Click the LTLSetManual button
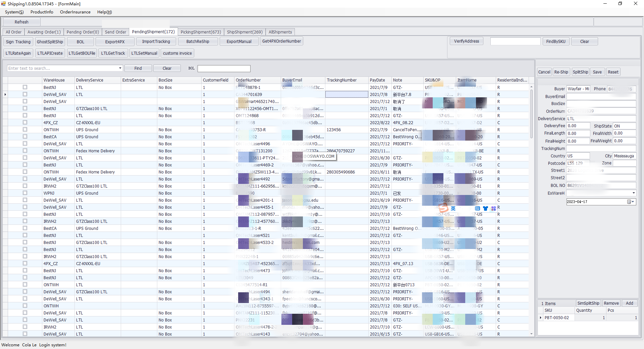This screenshot has width=644, height=349. (x=144, y=53)
